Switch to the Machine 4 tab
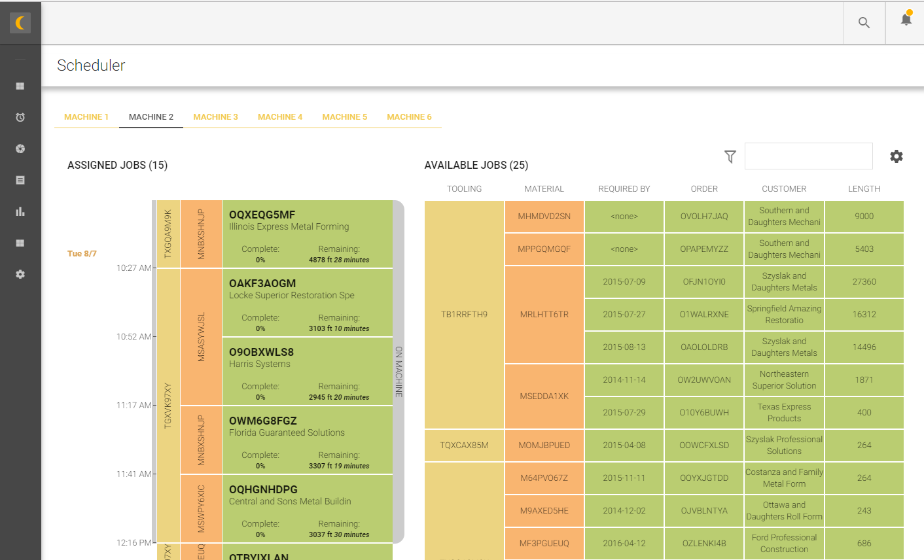 280,117
